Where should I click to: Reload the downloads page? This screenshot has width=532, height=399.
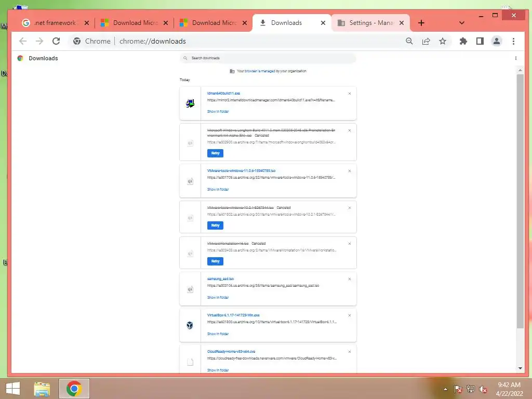(x=56, y=41)
